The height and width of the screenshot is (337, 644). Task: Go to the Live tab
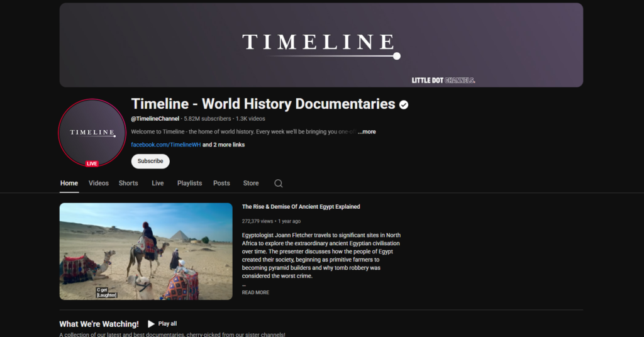tap(158, 183)
